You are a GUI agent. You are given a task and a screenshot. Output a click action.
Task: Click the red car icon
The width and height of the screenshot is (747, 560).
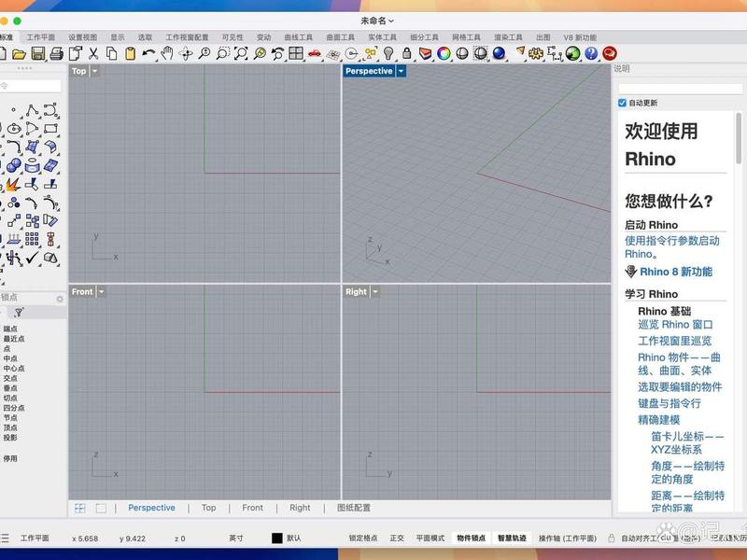(315, 53)
